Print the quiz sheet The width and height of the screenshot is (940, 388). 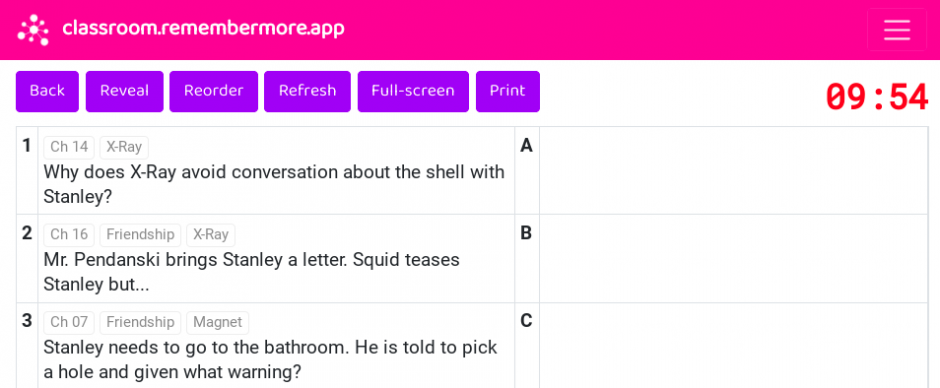pyautogui.click(x=508, y=91)
